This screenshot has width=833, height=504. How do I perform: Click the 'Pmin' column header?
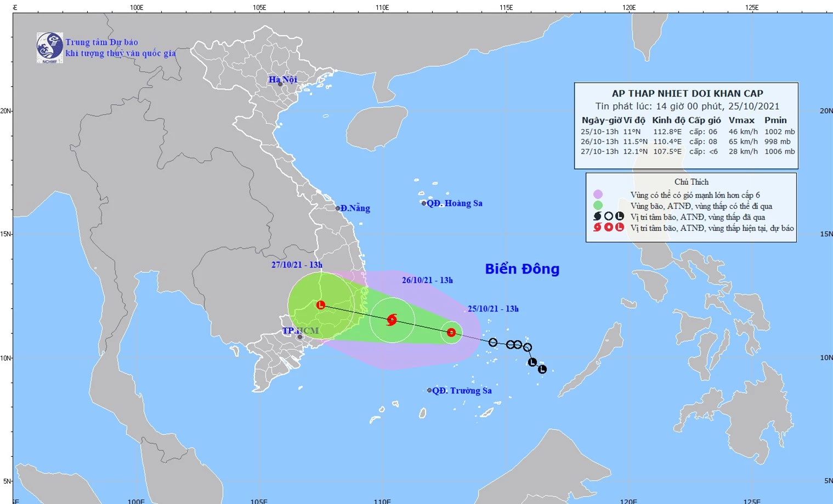(x=775, y=120)
